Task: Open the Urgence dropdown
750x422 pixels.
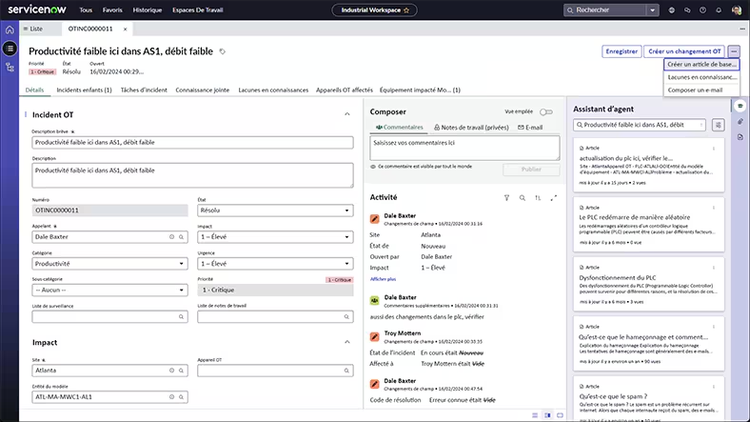Action: [x=276, y=264]
